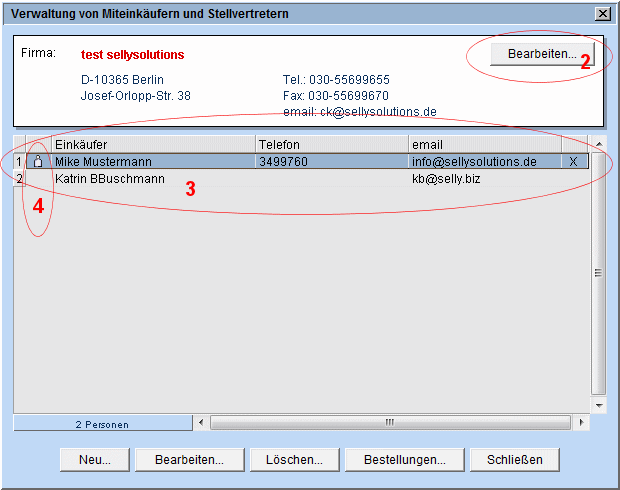Click the phone number 3499760 cell
The height and width of the screenshot is (490, 620).
click(x=332, y=161)
